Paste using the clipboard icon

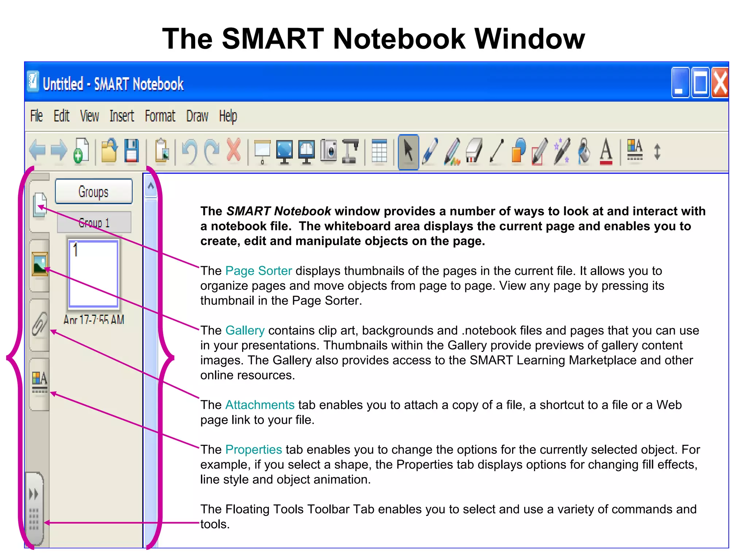(x=162, y=151)
